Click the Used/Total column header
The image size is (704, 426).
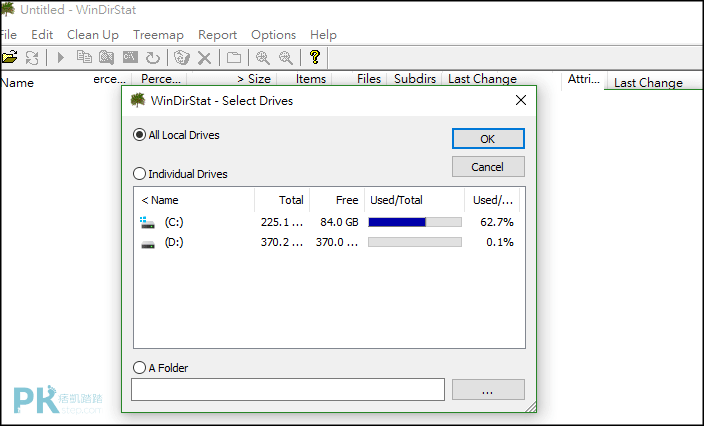pyautogui.click(x=414, y=200)
